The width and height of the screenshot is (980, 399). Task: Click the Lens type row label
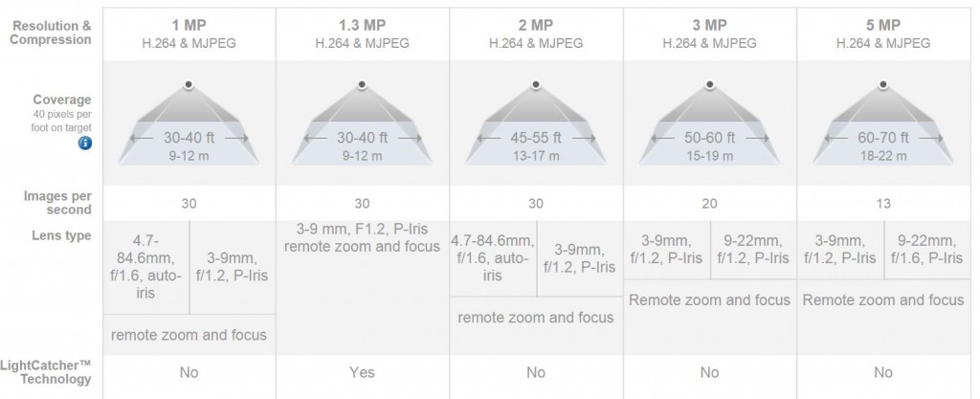61,235
